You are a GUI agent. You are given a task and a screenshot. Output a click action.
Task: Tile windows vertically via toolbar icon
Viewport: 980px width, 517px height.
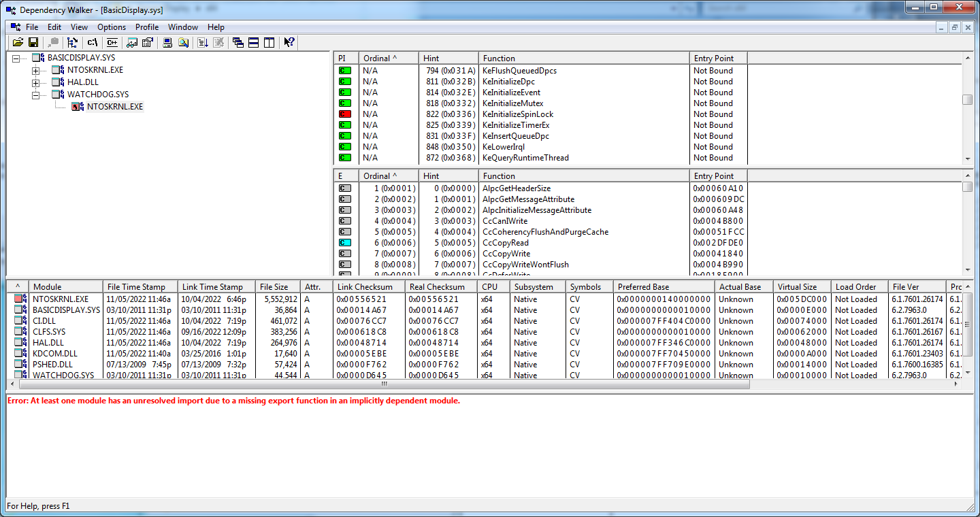(x=269, y=42)
